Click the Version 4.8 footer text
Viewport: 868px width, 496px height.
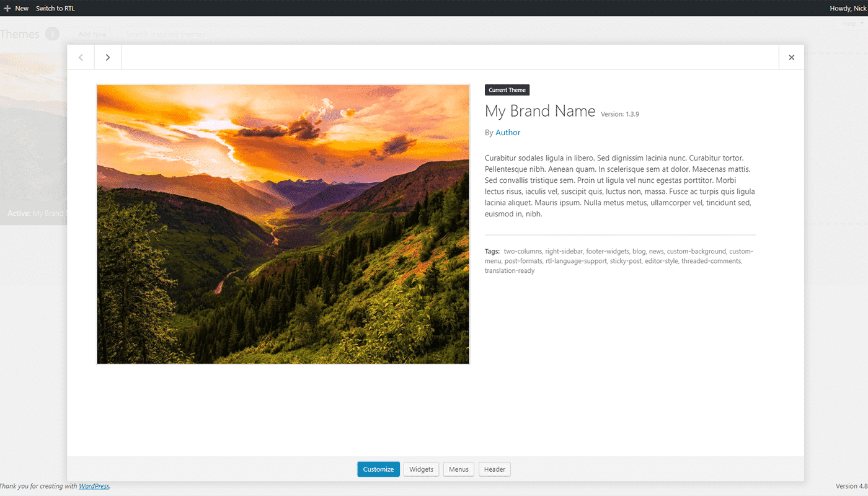click(x=851, y=486)
